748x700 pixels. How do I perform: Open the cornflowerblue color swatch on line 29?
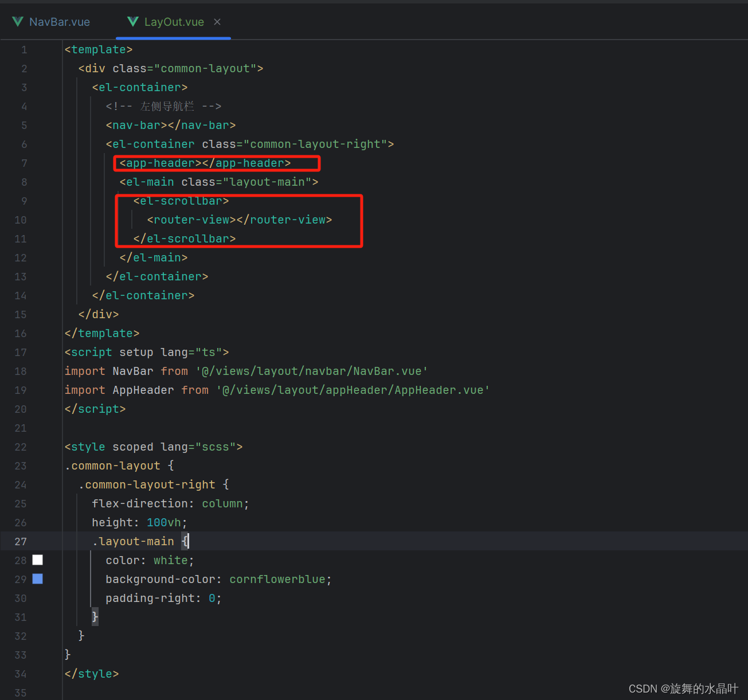[38, 579]
